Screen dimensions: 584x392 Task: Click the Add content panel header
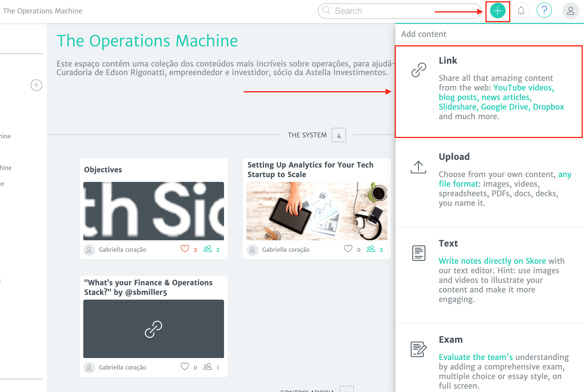(424, 34)
